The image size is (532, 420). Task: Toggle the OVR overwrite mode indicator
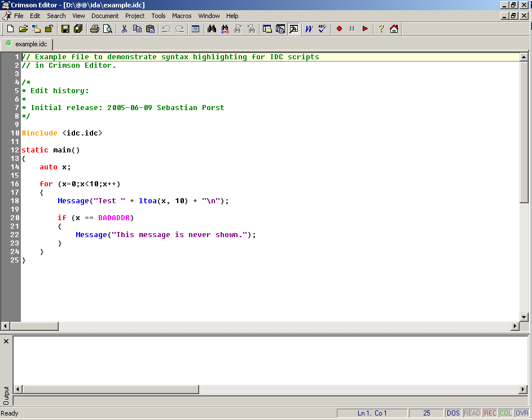point(522,413)
